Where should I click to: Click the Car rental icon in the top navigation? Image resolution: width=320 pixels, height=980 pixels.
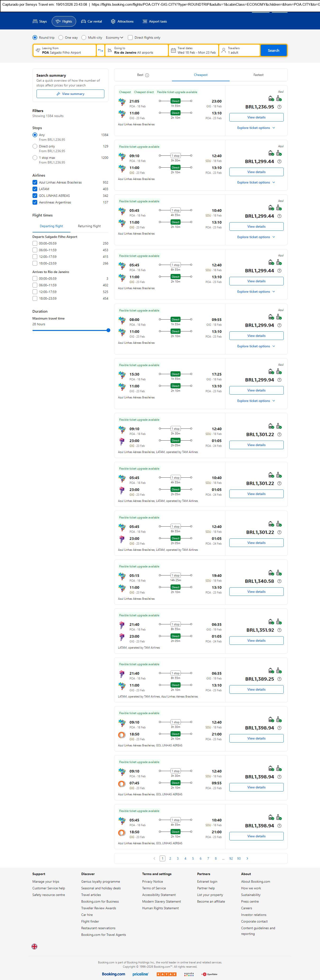tap(83, 22)
